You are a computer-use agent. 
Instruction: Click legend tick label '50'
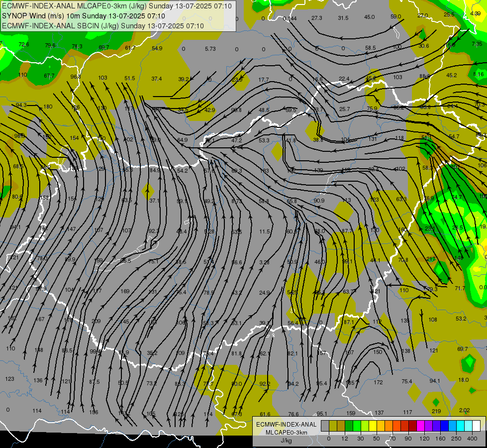tap(377, 439)
